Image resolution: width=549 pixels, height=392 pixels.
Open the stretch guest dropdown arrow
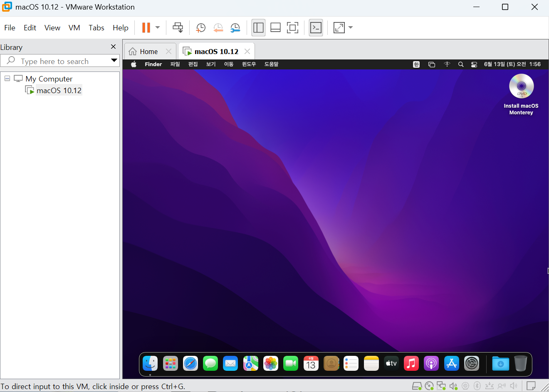(x=351, y=28)
